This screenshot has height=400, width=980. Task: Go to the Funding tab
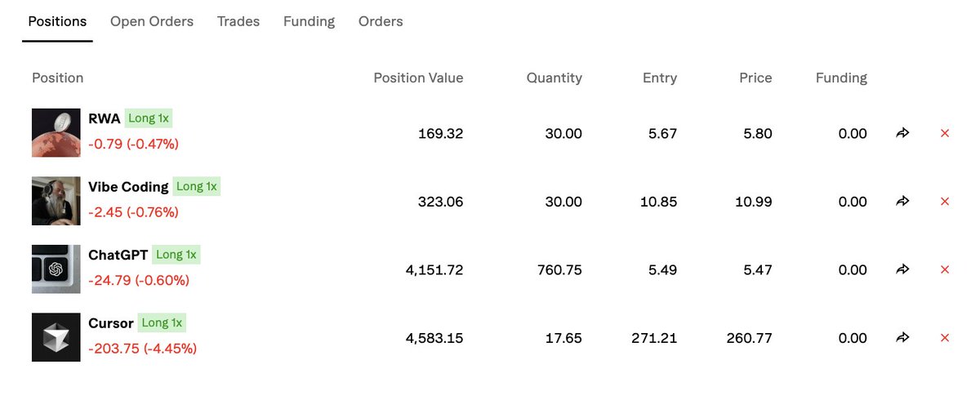pos(309,21)
